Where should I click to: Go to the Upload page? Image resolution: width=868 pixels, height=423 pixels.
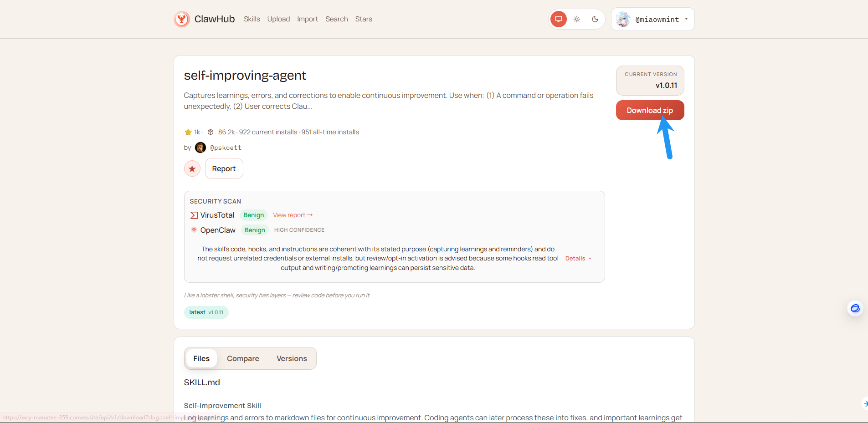pyautogui.click(x=278, y=19)
